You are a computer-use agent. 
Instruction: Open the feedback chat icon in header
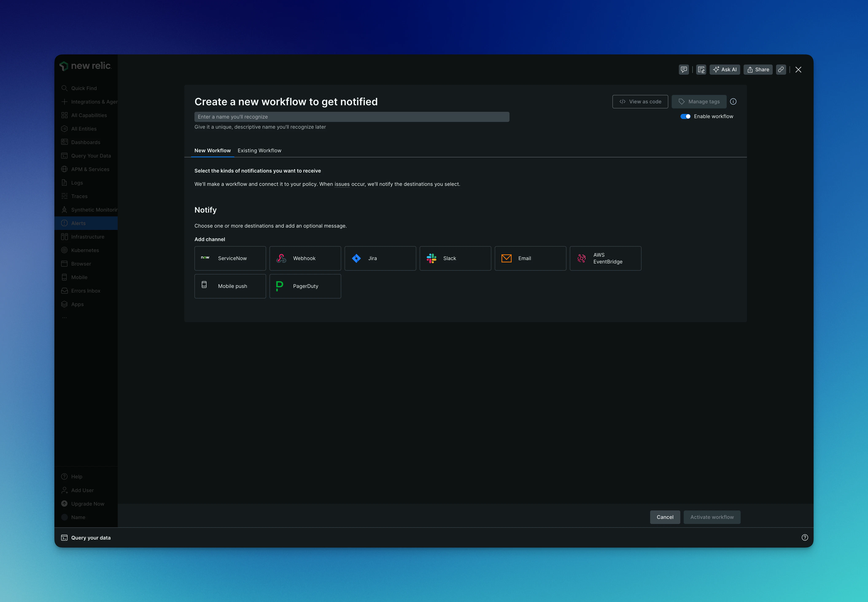(684, 69)
